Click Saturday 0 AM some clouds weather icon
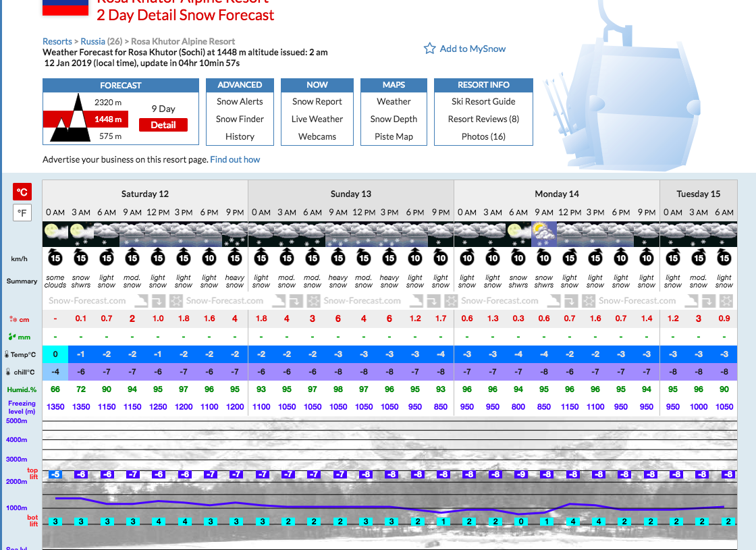The image size is (756, 550). click(55, 234)
